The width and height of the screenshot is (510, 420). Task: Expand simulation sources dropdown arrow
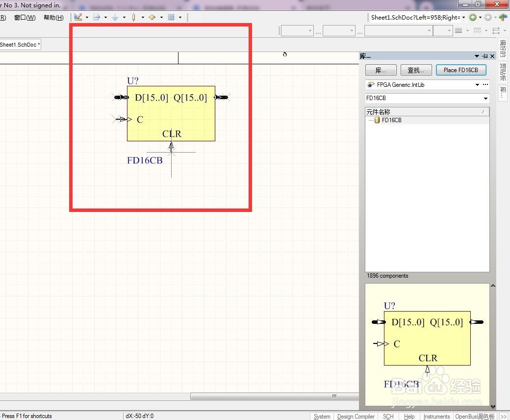coord(161,17)
